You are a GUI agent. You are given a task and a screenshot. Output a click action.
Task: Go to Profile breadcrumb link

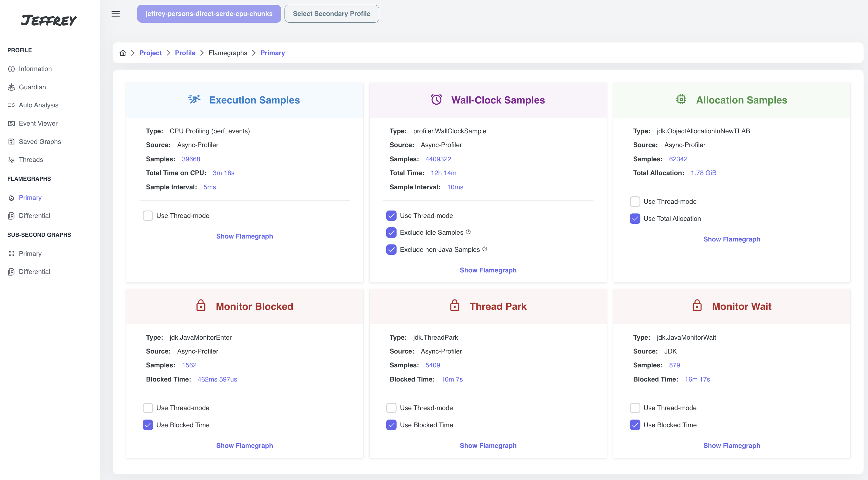click(185, 53)
